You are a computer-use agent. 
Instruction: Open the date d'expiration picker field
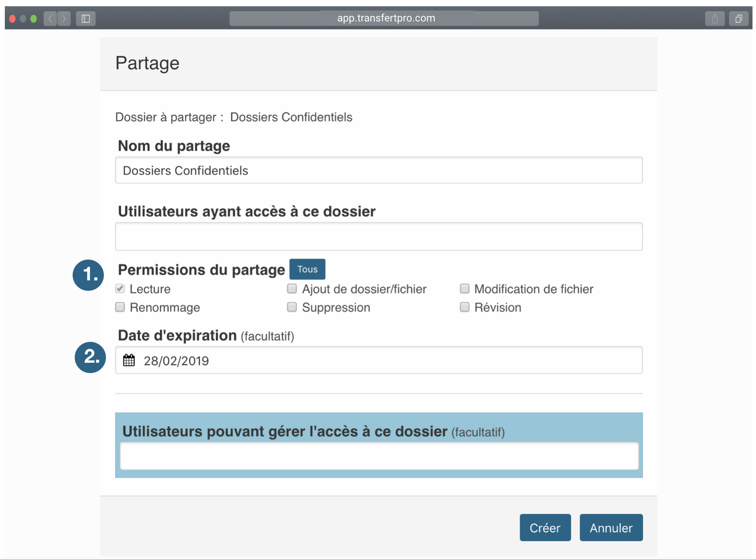[x=379, y=360]
